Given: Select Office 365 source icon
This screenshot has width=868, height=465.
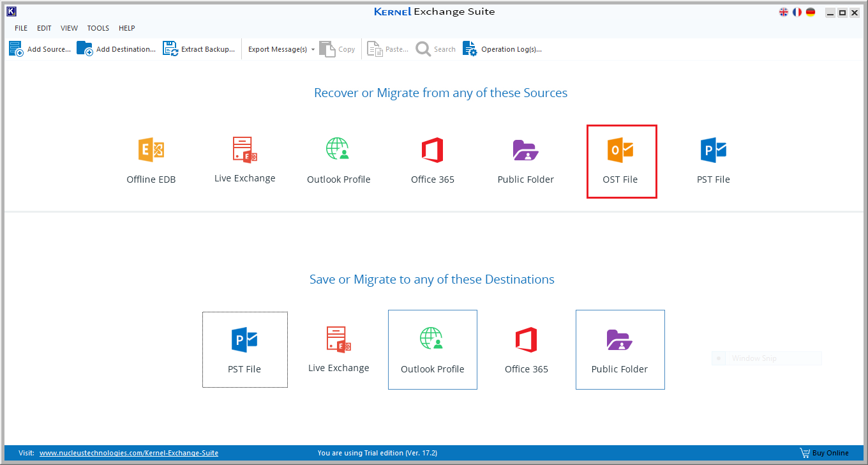Looking at the screenshot, I should (x=433, y=162).
